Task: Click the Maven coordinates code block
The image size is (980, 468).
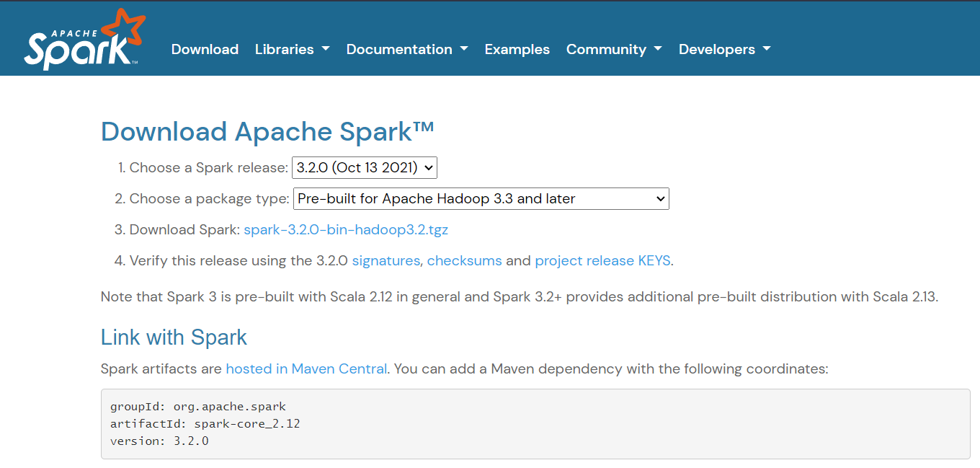Action: [535, 424]
